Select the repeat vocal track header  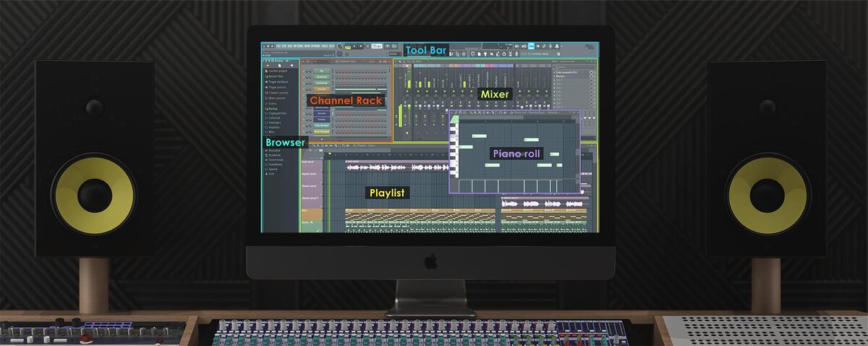pos(312,180)
